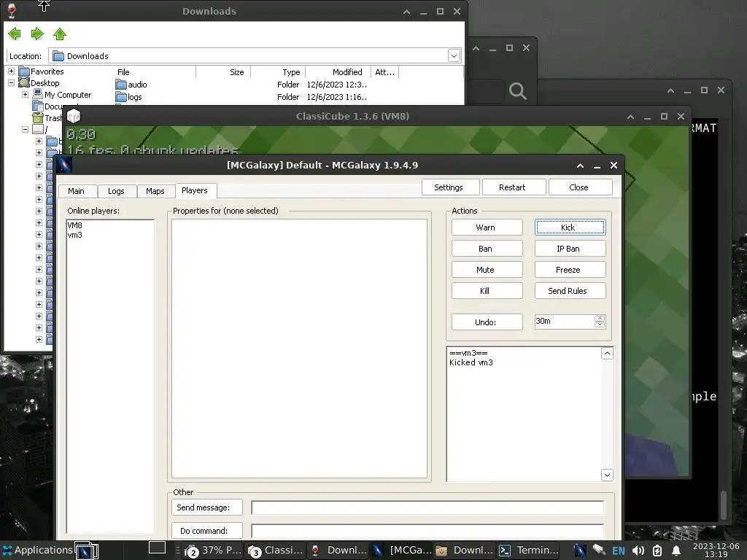Open the logs folder icon
747x560 pixels.
coord(121,97)
